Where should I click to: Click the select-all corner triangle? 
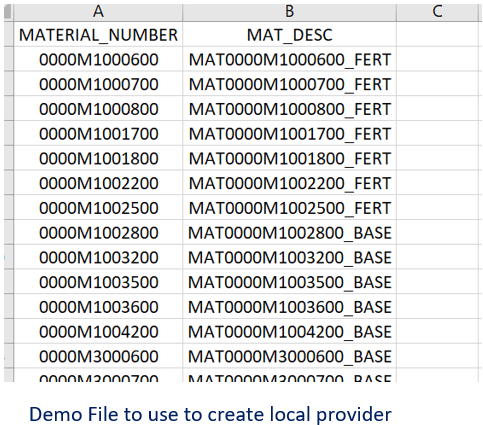click(8, 12)
